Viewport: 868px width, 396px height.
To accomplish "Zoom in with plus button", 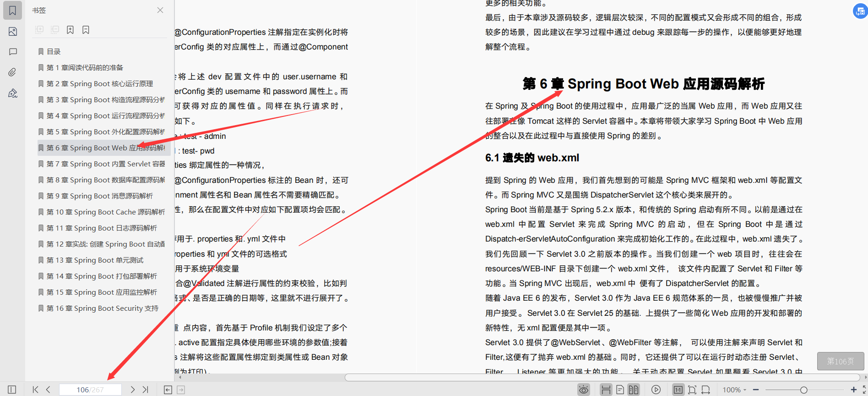I will click(853, 390).
